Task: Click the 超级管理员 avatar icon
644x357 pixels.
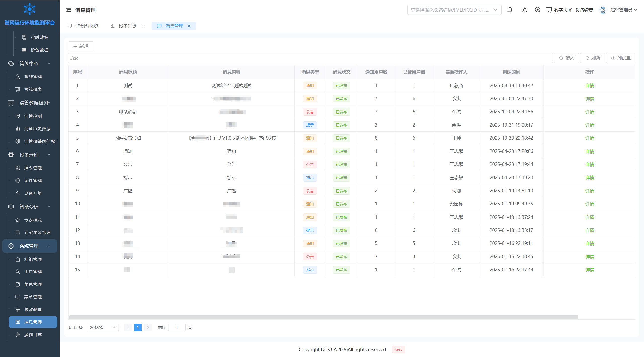Action: click(x=603, y=10)
